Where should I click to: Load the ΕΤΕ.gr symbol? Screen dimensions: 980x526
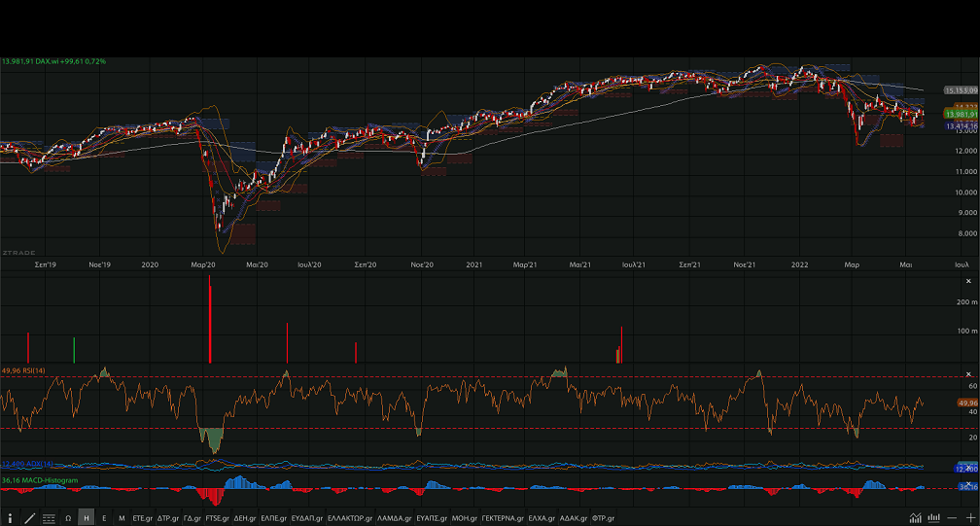[143, 518]
